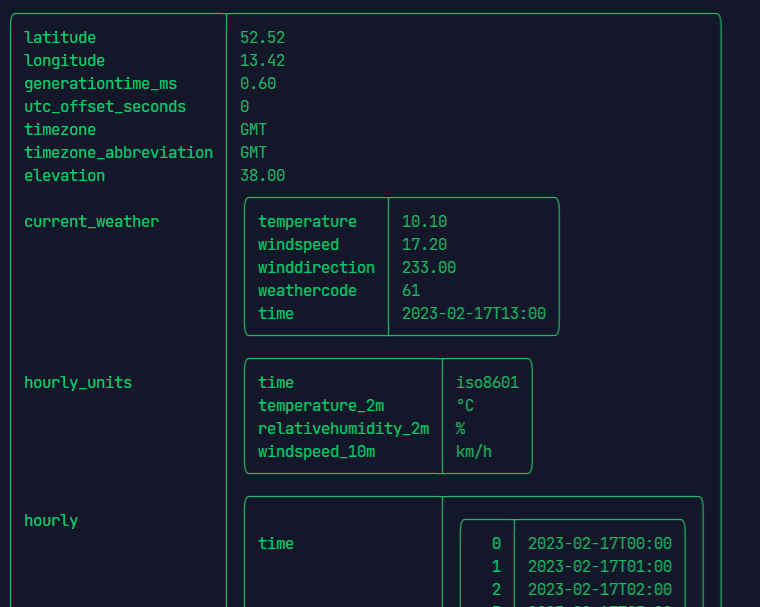Select the hourly_units section label
Viewport: 760px width, 607px height.
coord(78,383)
